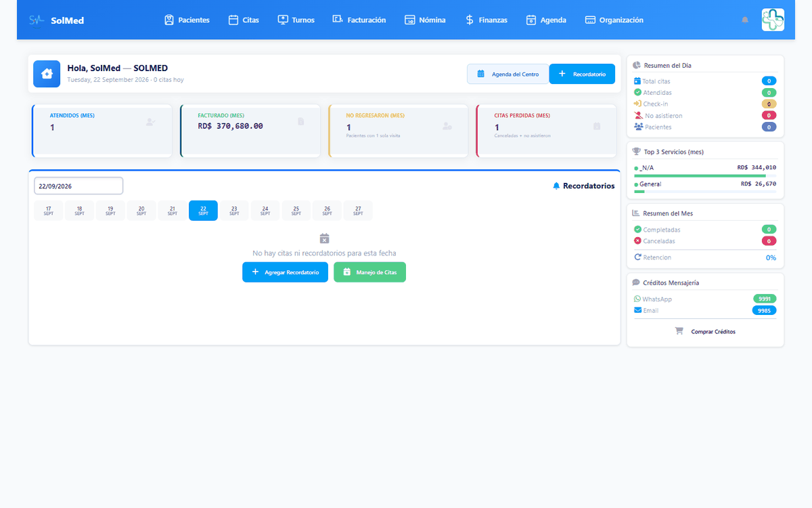Image resolution: width=812 pixels, height=508 pixels.
Task: Click the Email credits badge 9985
Action: pos(765,310)
